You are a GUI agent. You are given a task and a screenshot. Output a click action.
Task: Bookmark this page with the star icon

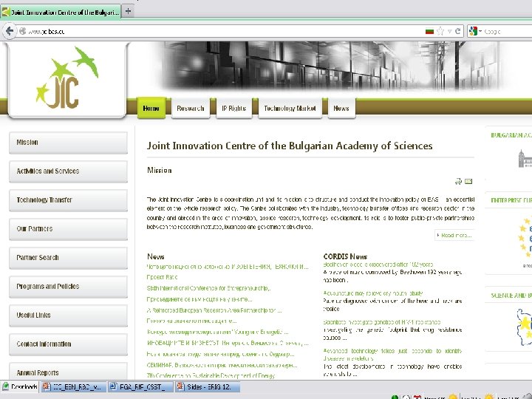point(440,31)
